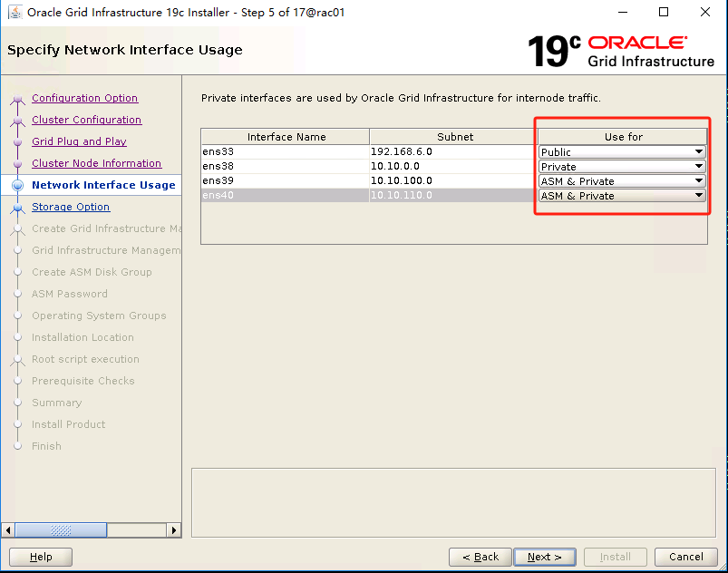Click the Java installer icon in title bar
The width and height of the screenshot is (728, 573).
(x=15, y=12)
